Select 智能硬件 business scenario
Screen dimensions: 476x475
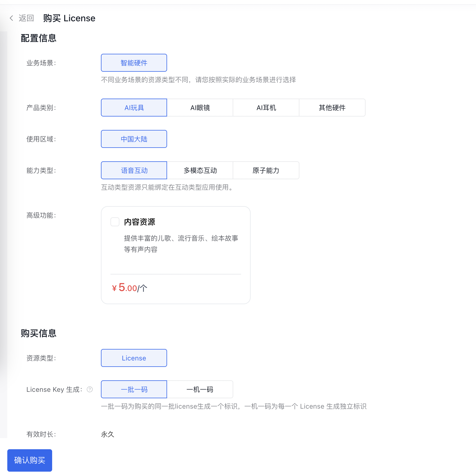tap(134, 63)
